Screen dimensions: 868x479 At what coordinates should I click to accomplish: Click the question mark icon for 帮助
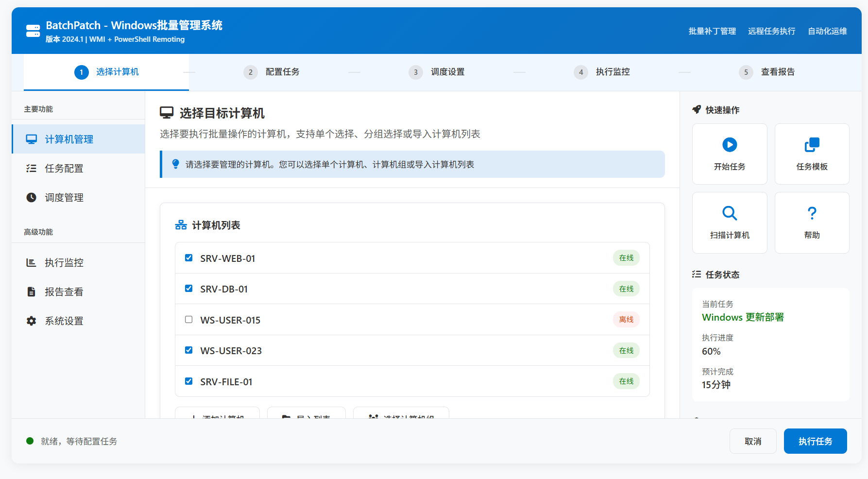812,213
